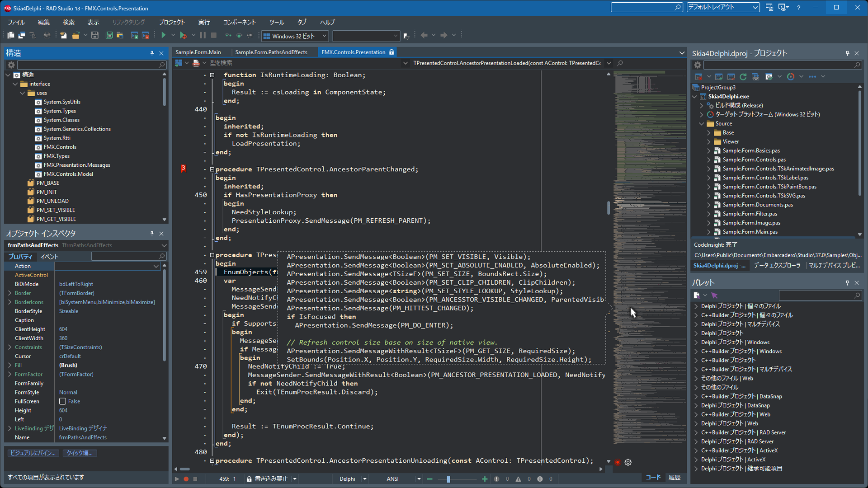Pin the 構造 panel with pushpin icon
This screenshot has height=488, width=868.
point(152,53)
